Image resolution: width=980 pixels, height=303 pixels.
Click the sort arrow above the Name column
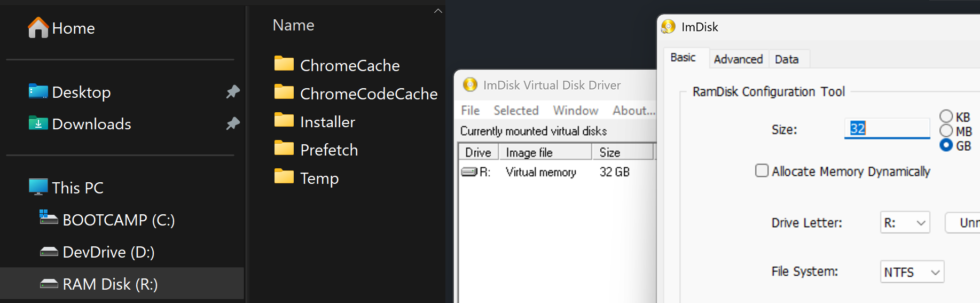438,11
